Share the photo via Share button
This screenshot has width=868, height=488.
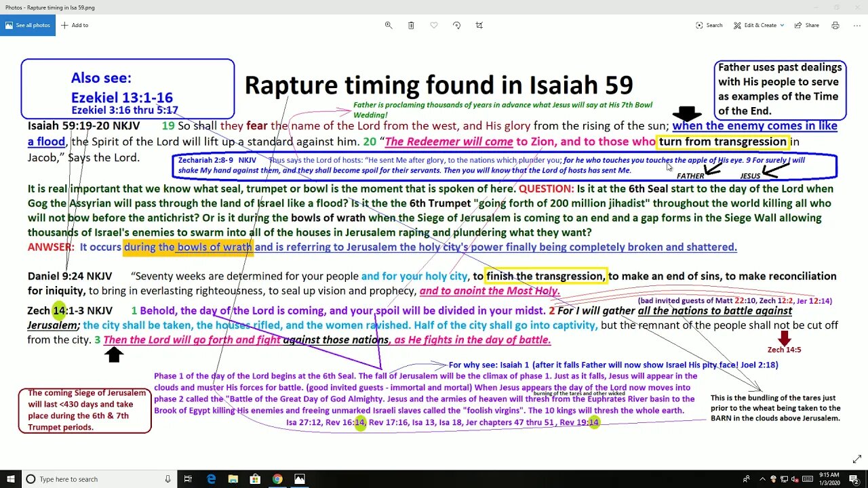click(806, 25)
